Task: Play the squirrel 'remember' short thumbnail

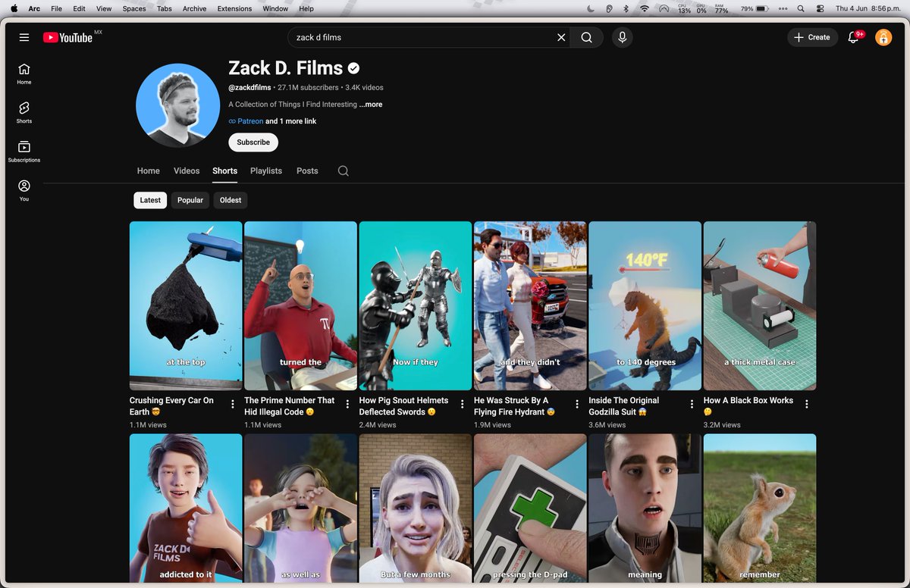Action: coord(760,508)
